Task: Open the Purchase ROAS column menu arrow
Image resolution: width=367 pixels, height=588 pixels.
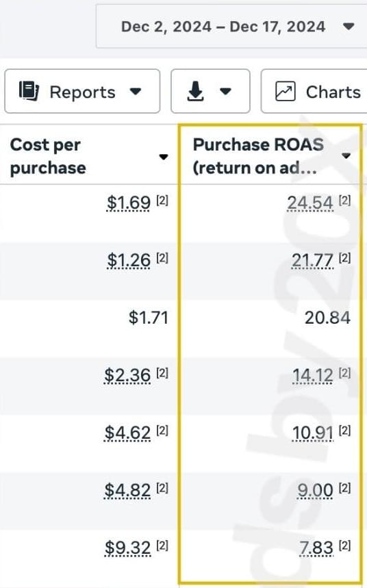Action: 346,155
